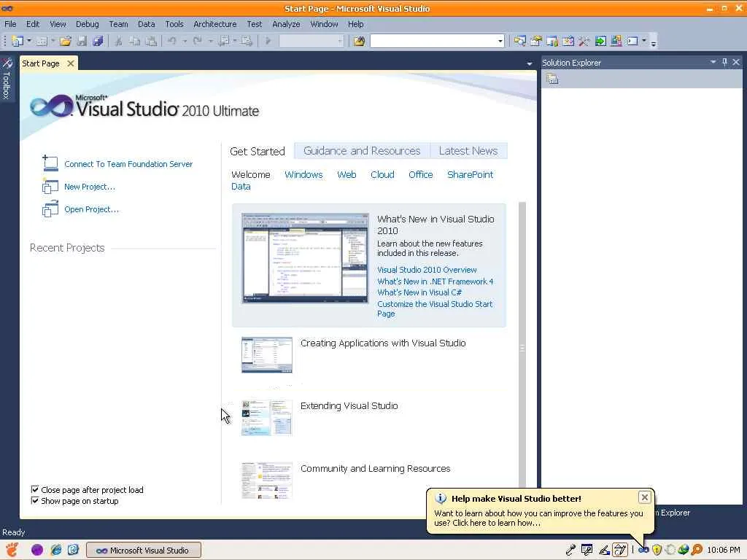
Task: Click the New Project... link
Action: tap(90, 187)
